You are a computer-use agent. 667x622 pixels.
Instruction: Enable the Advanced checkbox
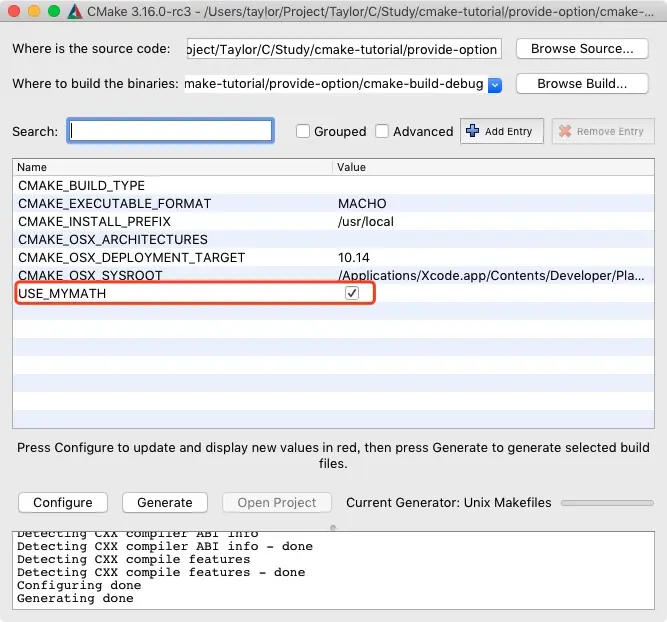pyautogui.click(x=382, y=131)
